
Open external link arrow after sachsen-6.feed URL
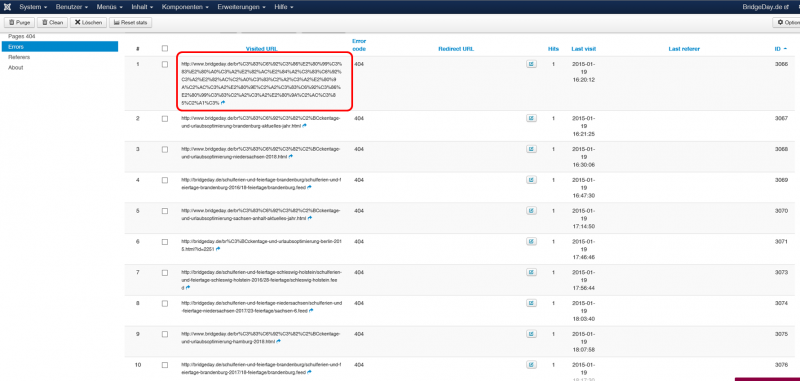coord(311,310)
